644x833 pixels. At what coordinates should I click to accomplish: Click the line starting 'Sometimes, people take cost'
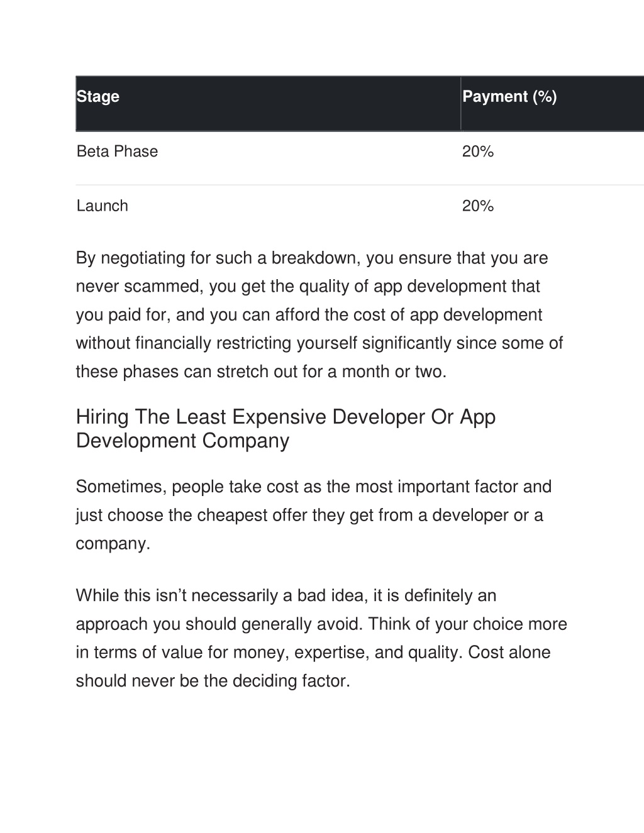click(x=314, y=487)
